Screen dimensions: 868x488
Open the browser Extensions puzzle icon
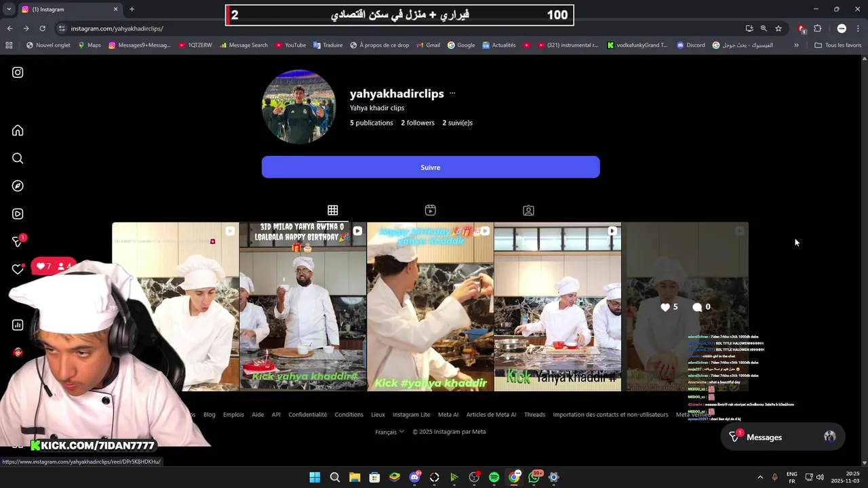pyautogui.click(x=818, y=28)
